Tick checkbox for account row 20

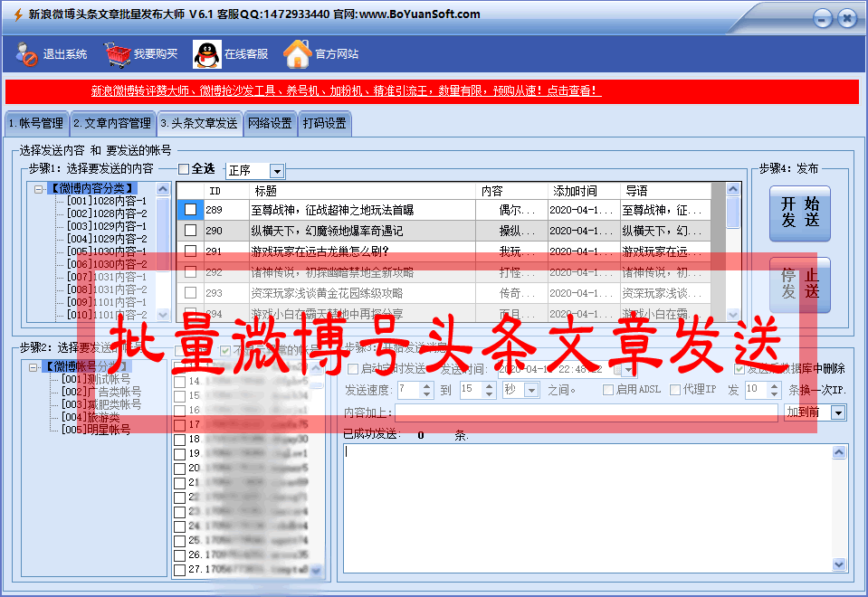tap(179, 469)
